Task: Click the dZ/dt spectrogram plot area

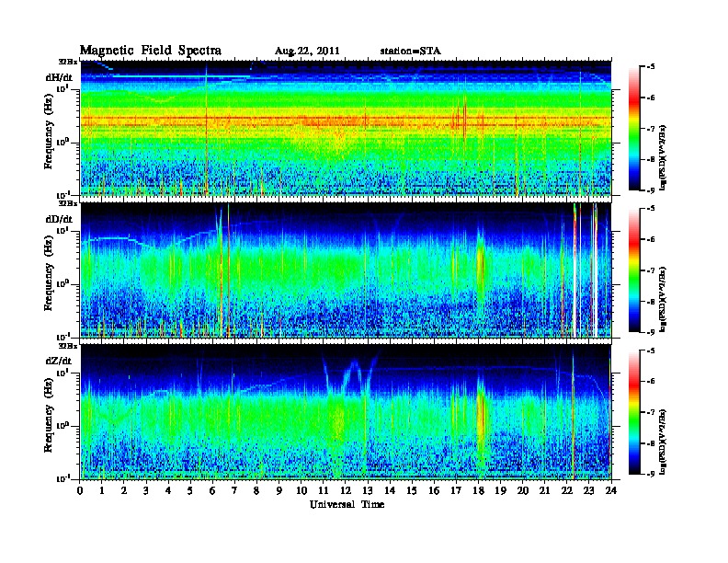Action: click(346, 412)
